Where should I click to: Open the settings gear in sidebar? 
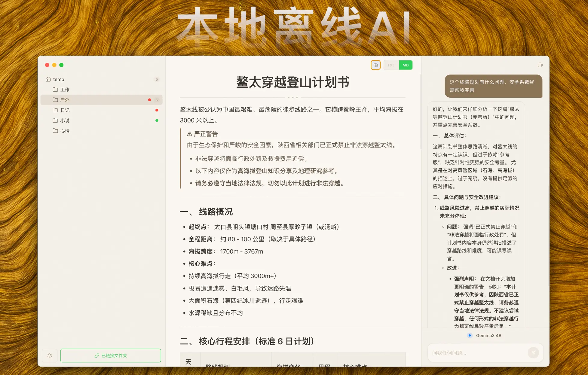coord(50,355)
